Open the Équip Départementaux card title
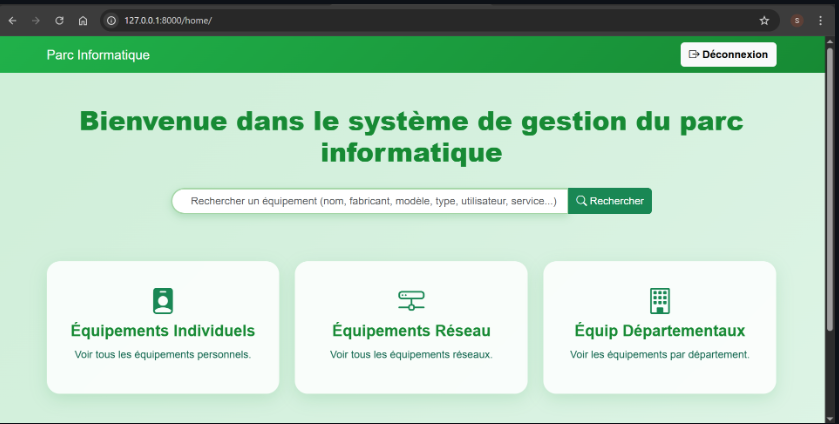 click(x=660, y=330)
